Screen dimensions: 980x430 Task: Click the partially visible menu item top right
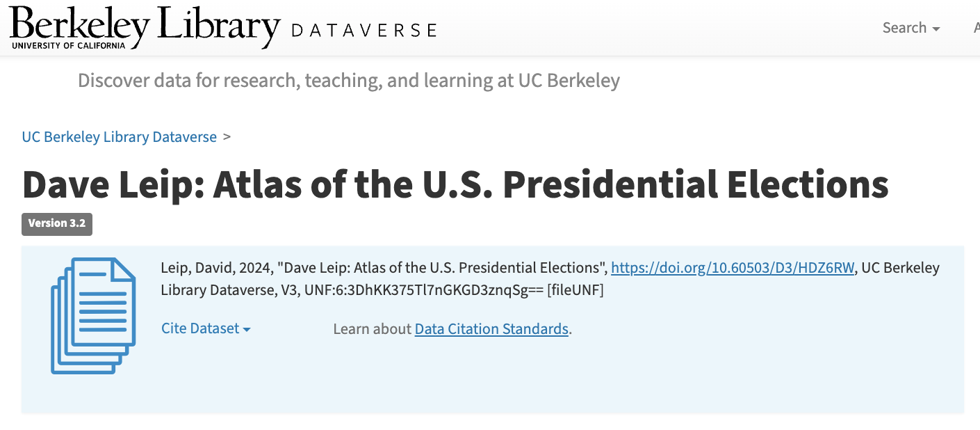[x=977, y=26]
